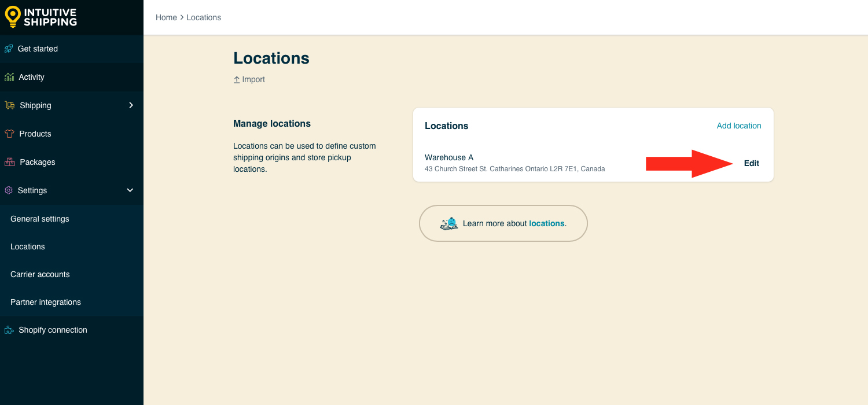Click the Locations card heading
Image resolution: width=868 pixels, height=405 pixels.
(447, 126)
